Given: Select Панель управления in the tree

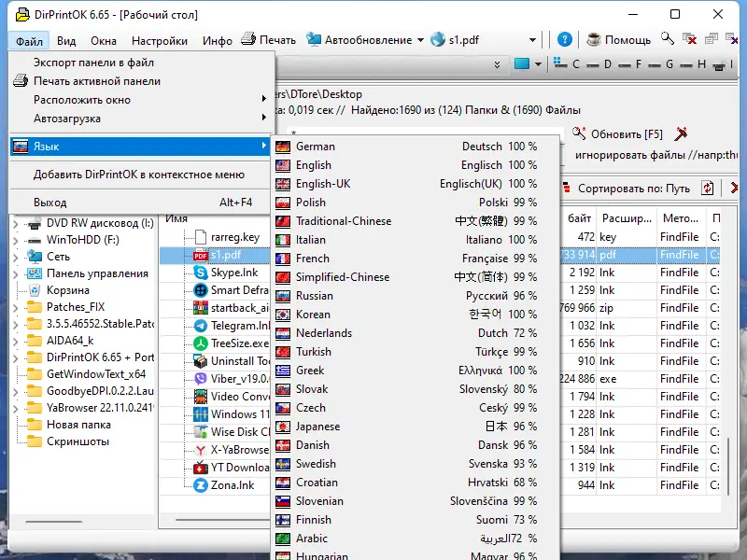Looking at the screenshot, I should [x=97, y=273].
